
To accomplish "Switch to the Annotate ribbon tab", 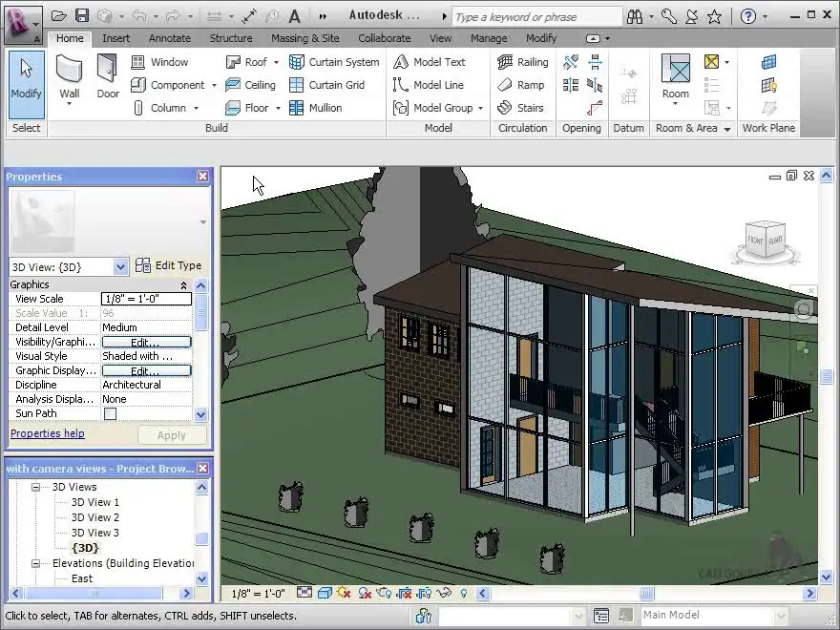I will (x=169, y=38).
